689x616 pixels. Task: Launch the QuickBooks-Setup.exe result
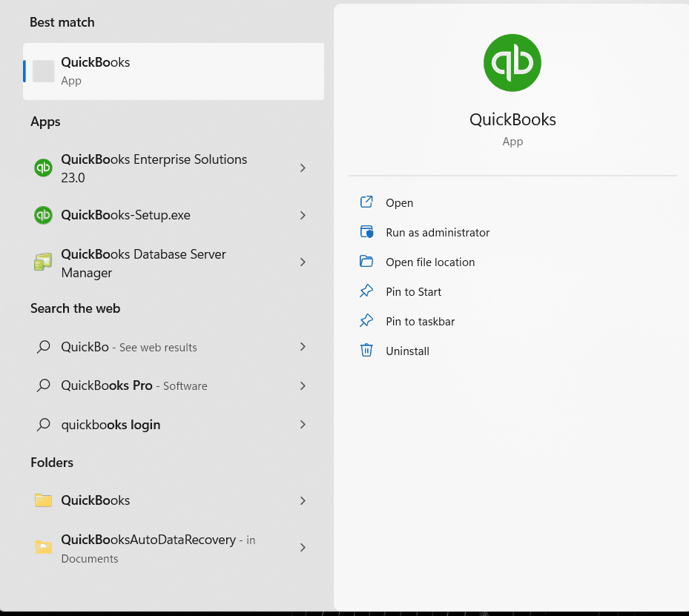pos(174,215)
